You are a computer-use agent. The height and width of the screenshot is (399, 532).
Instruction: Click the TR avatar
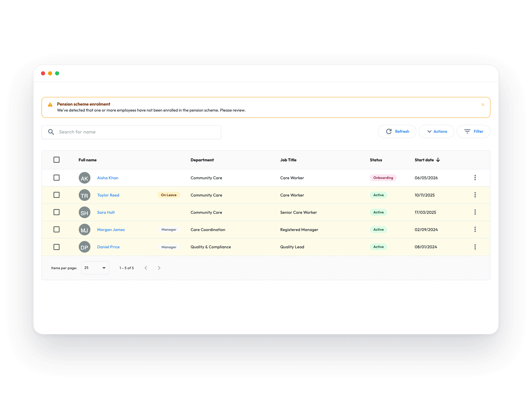point(84,195)
